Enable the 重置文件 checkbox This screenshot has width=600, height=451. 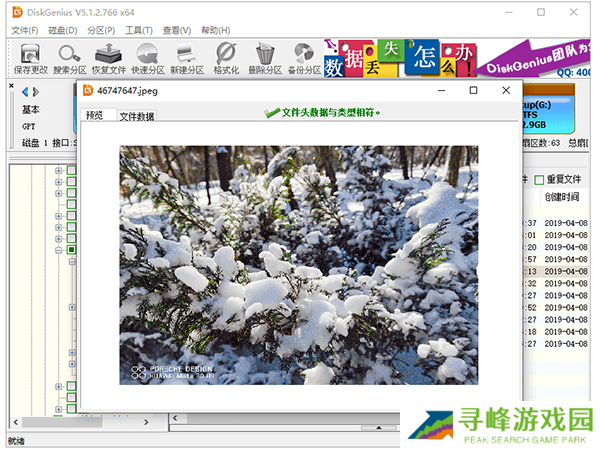pyautogui.click(x=540, y=179)
